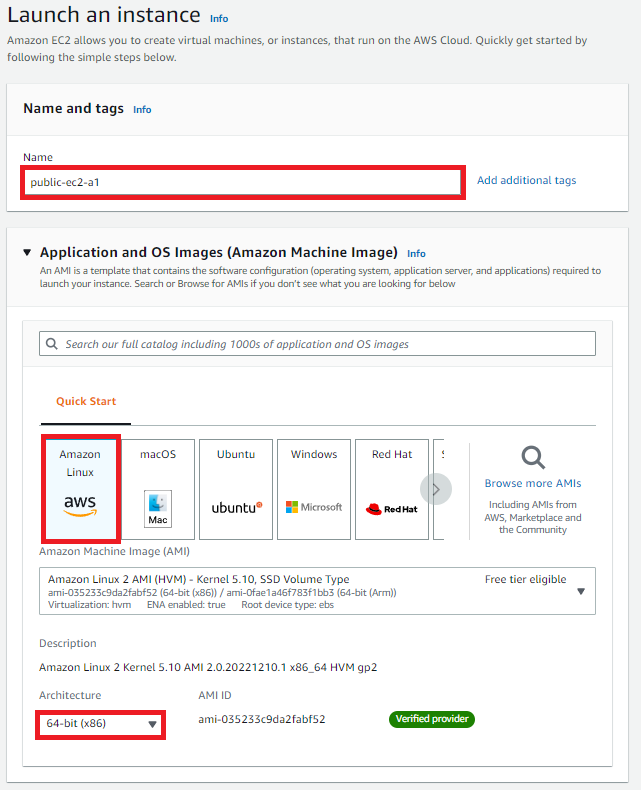Image resolution: width=641 pixels, height=790 pixels.
Task: Open the Amazon Machine Image dropdown
Action: click(317, 591)
